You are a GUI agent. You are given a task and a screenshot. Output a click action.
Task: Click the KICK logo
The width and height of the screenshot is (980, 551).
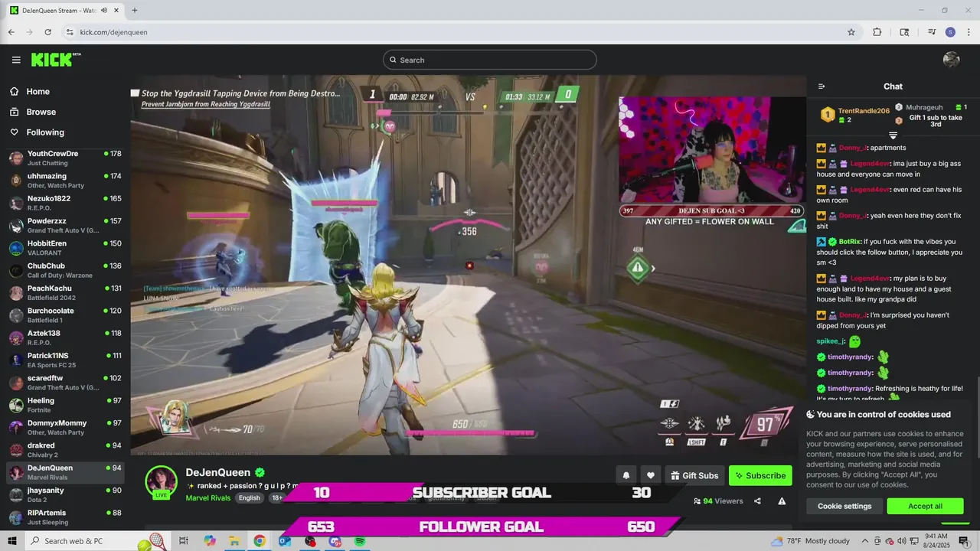click(56, 60)
